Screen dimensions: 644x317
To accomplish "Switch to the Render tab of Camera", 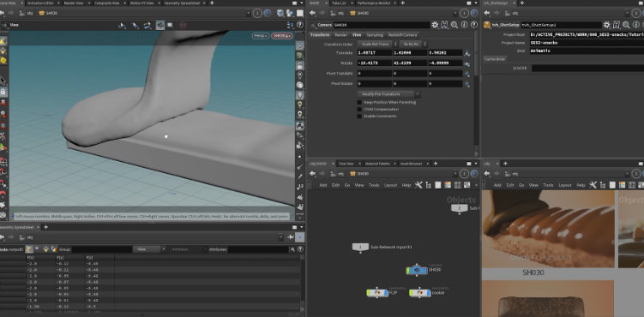I will pos(340,35).
